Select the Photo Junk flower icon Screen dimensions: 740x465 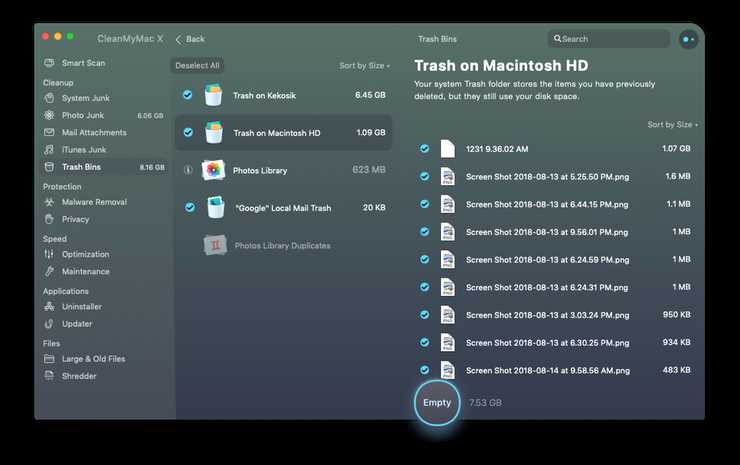pos(49,115)
